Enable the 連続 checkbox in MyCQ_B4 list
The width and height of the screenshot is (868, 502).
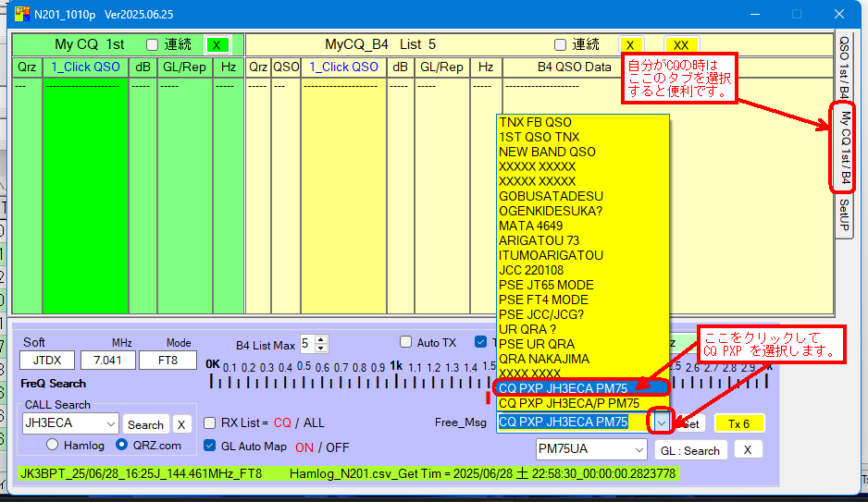[560, 44]
